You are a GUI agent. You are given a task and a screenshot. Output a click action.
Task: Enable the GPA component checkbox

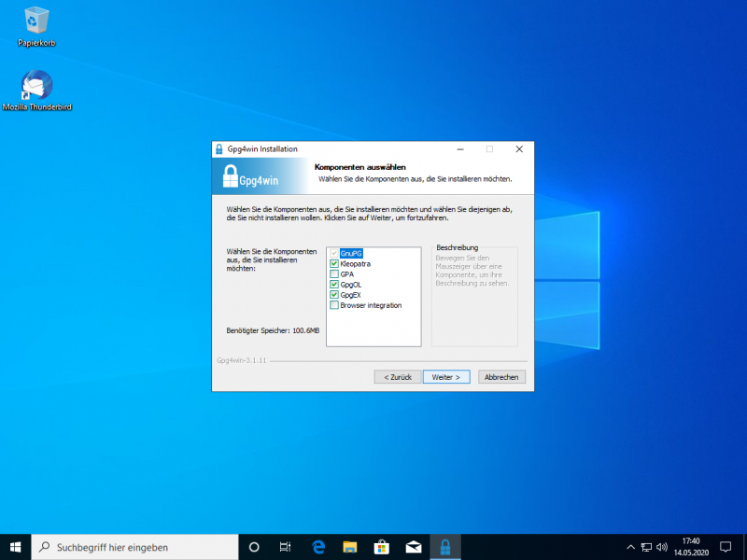[334, 274]
